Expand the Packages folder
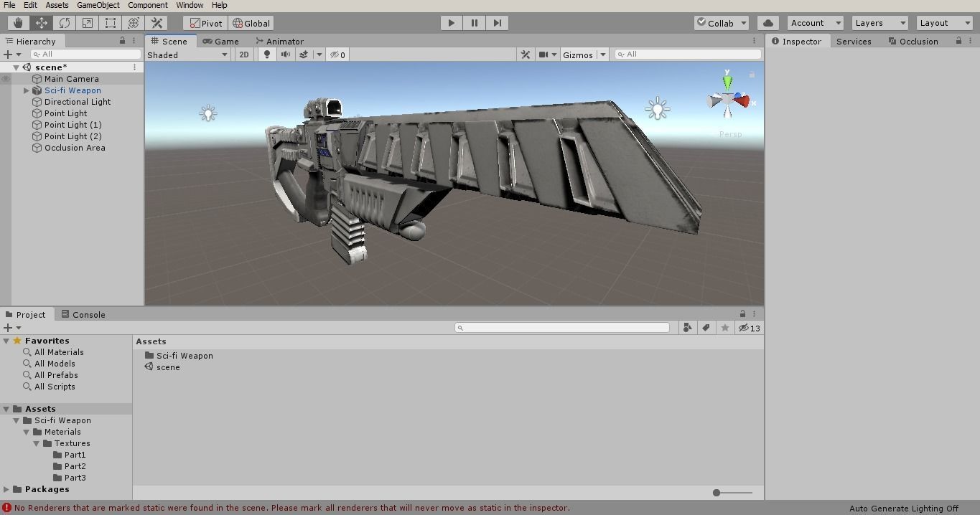This screenshot has height=515, width=980. [6, 489]
